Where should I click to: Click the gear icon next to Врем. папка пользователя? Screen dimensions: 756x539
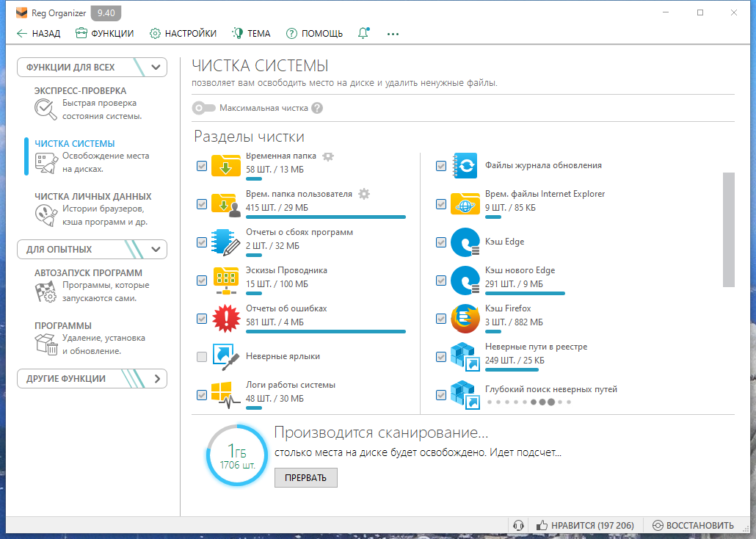pyautogui.click(x=364, y=194)
